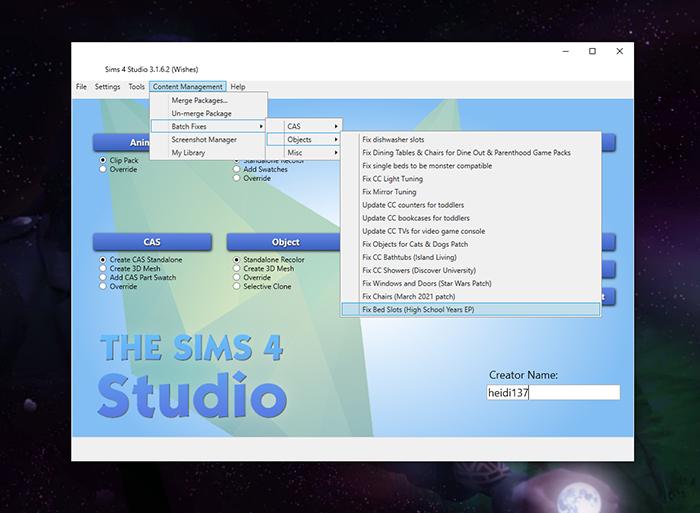The height and width of the screenshot is (513, 700).
Task: Open the File menu
Action: pos(81,87)
